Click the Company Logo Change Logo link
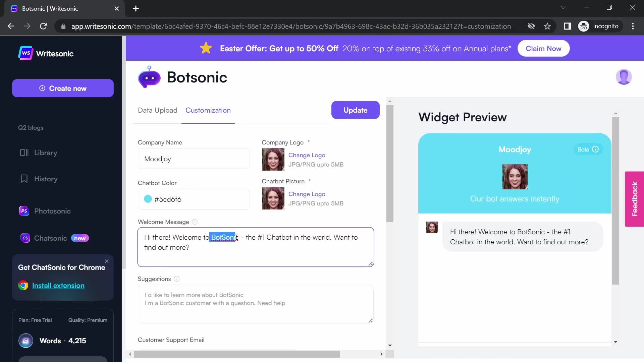Viewport: 644px width, 362px height. coord(307,155)
